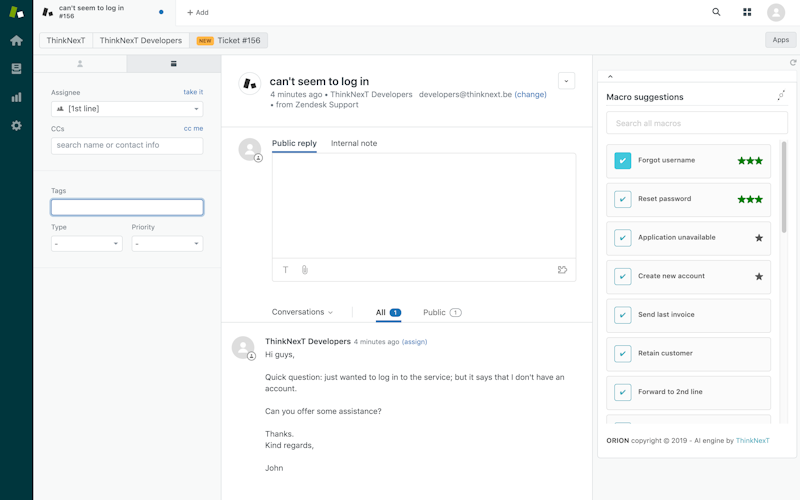The width and height of the screenshot is (800, 500).
Task: Click the 'take it' link
Action: pos(193,92)
